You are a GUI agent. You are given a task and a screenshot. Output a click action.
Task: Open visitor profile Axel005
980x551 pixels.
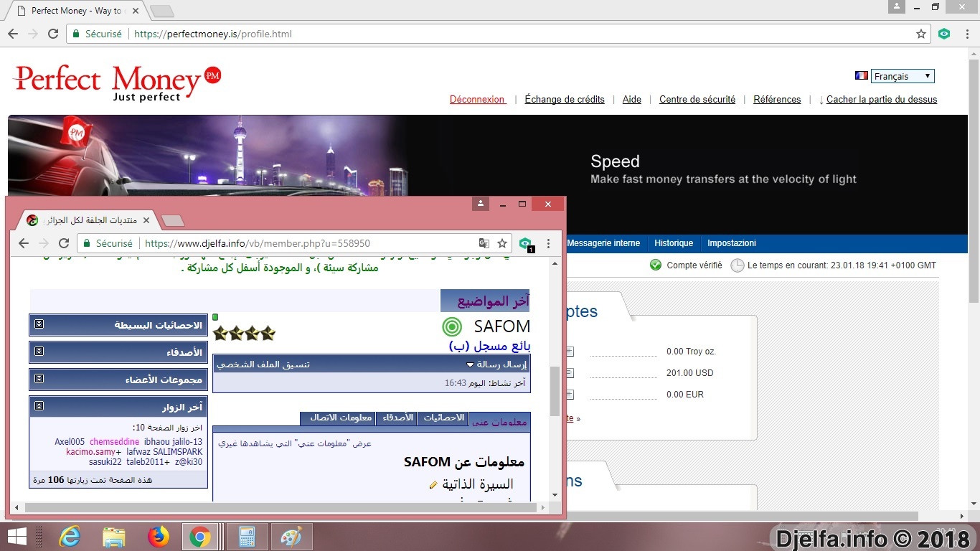click(70, 442)
